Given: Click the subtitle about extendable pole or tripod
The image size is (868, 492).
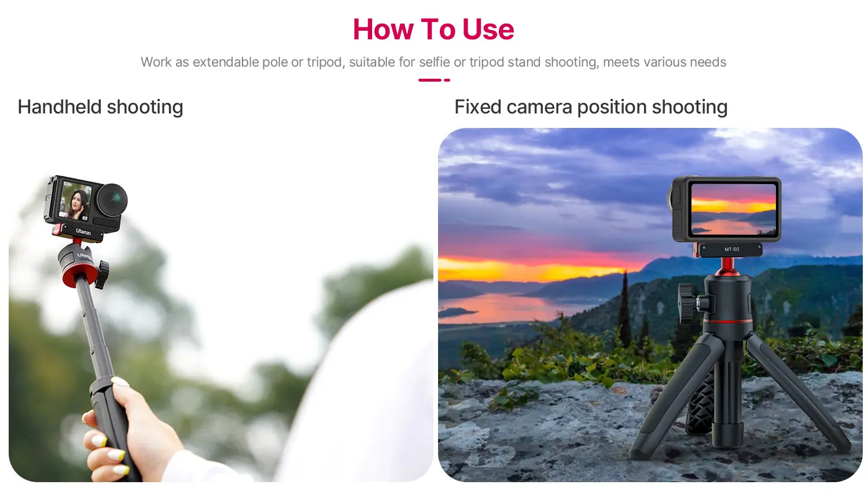Looking at the screenshot, I should [433, 62].
